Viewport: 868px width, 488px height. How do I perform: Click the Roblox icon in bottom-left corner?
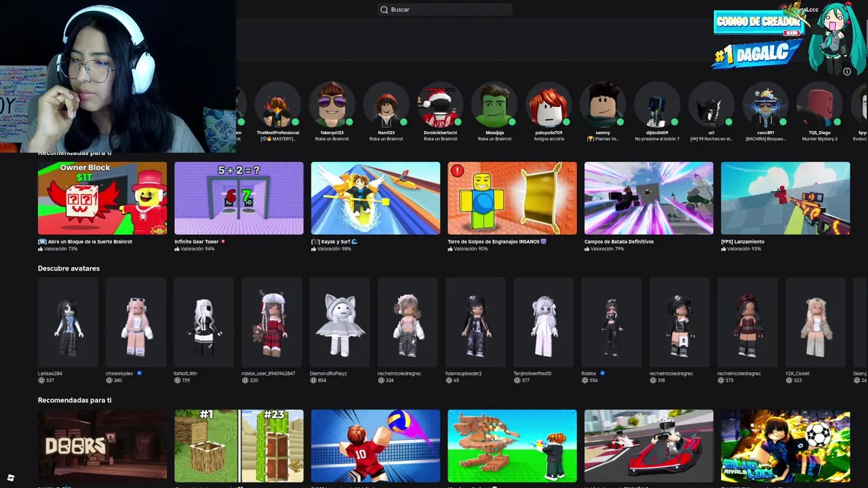pos(10,478)
